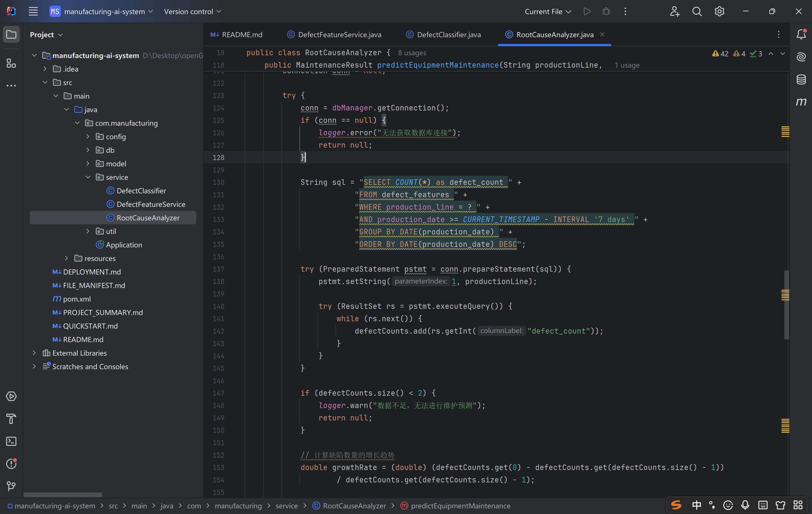Toggle microphone in the IME toolbar
This screenshot has width=812, height=514.
[x=745, y=505]
